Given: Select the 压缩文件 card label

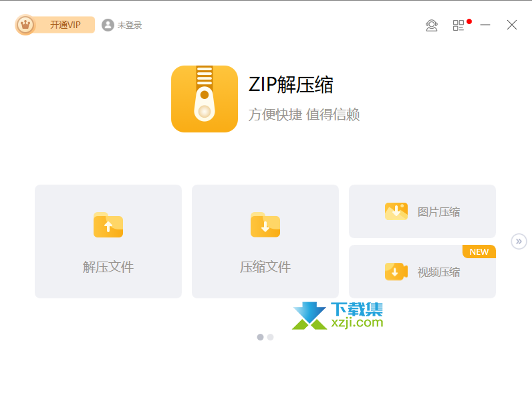Looking at the screenshot, I should pyautogui.click(x=265, y=267).
